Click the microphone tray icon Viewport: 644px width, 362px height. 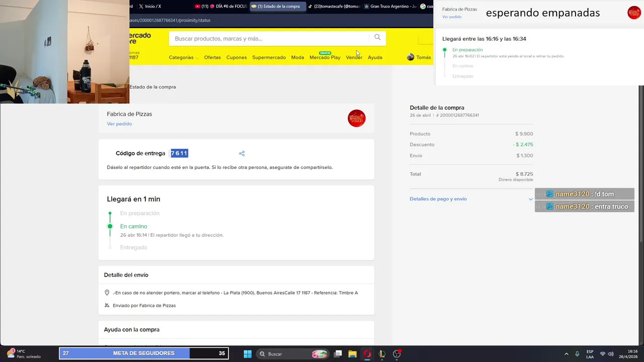[577, 354]
